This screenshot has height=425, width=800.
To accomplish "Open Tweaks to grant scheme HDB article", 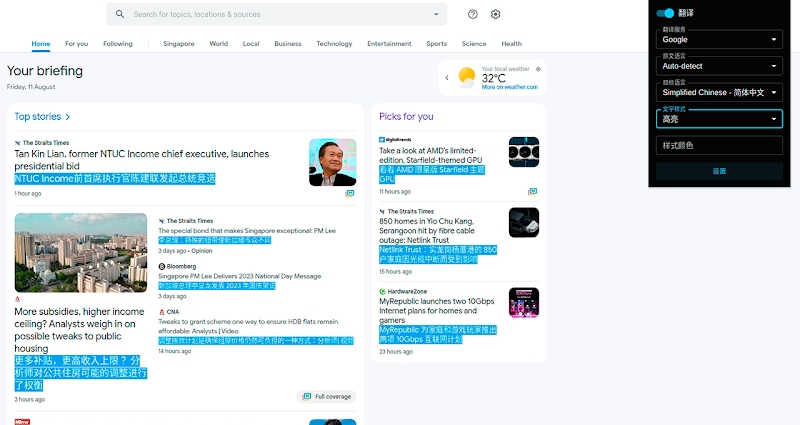I will 248,327.
